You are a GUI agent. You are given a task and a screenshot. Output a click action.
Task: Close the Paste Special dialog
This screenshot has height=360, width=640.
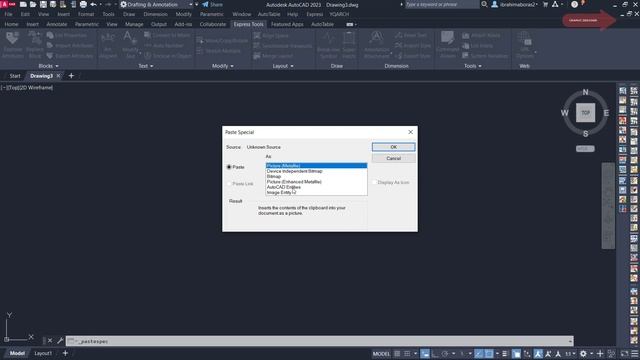click(411, 132)
